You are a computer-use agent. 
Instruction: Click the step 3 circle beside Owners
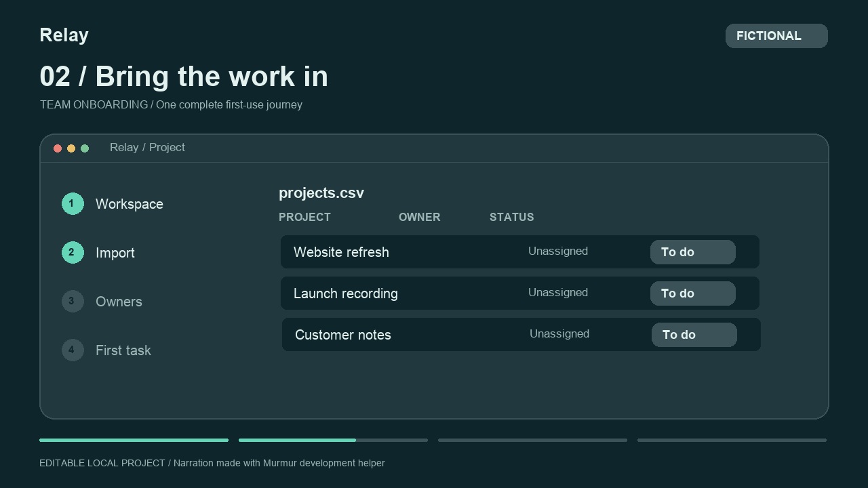click(x=73, y=301)
